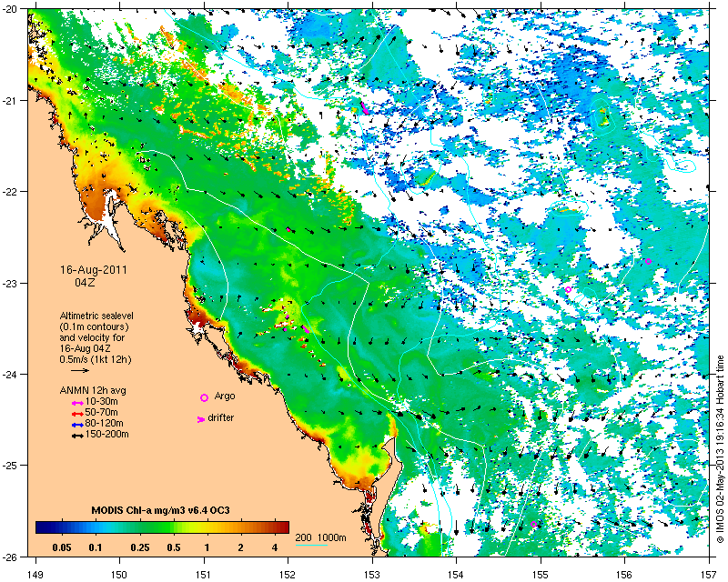Click the Argo legend circle icon
The height and width of the screenshot is (582, 728).
coord(204,397)
